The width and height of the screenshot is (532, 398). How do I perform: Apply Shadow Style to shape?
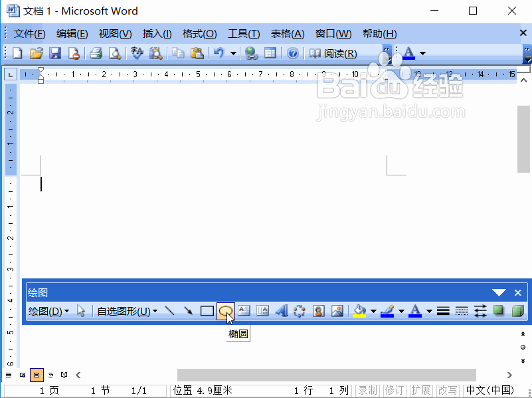[499, 311]
